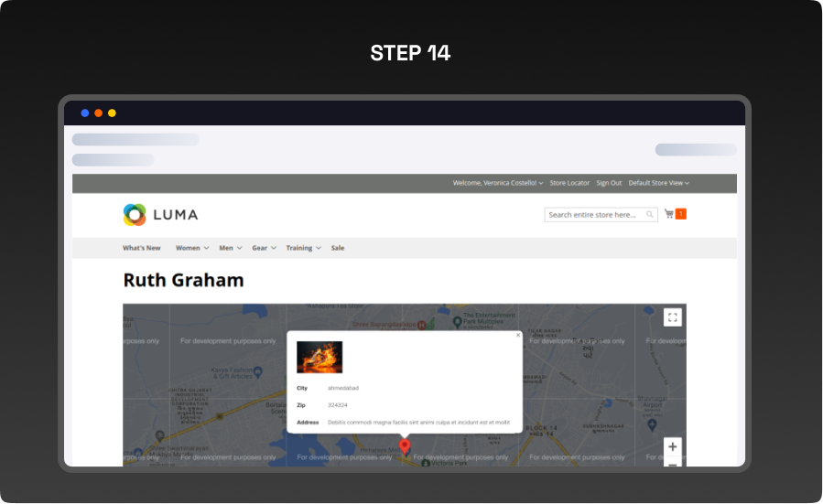Close the store info popup
823x504 pixels.
coord(518,335)
